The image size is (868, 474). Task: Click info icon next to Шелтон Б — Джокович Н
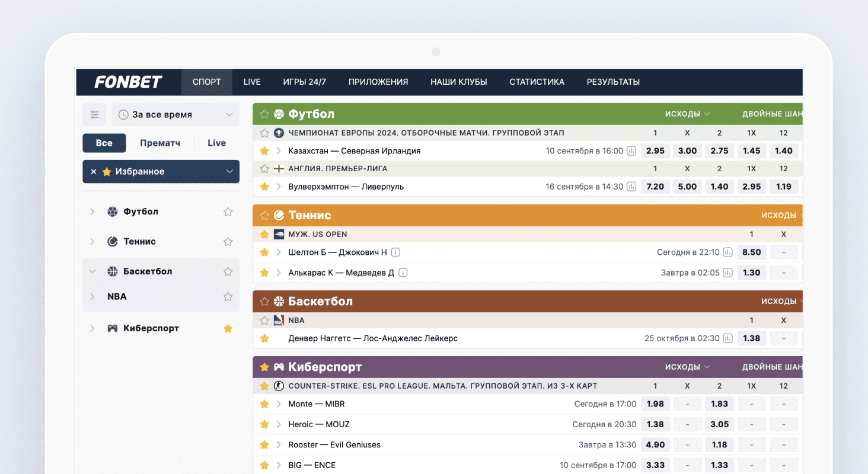(x=396, y=252)
